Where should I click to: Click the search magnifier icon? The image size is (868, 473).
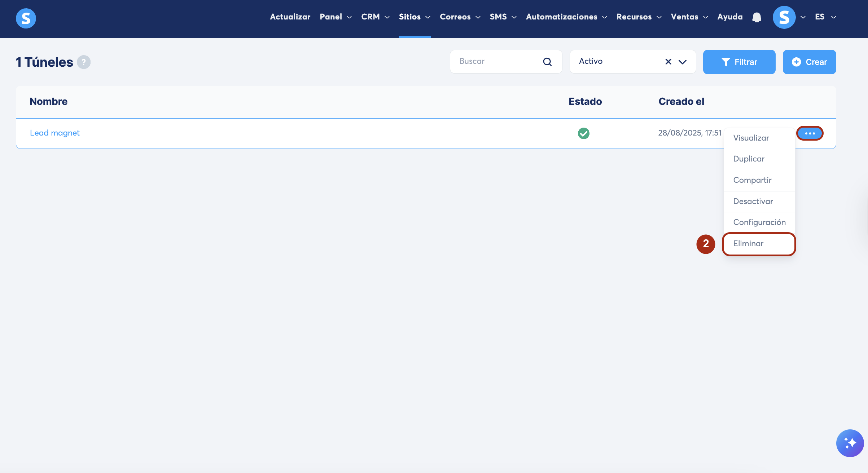[x=547, y=62]
